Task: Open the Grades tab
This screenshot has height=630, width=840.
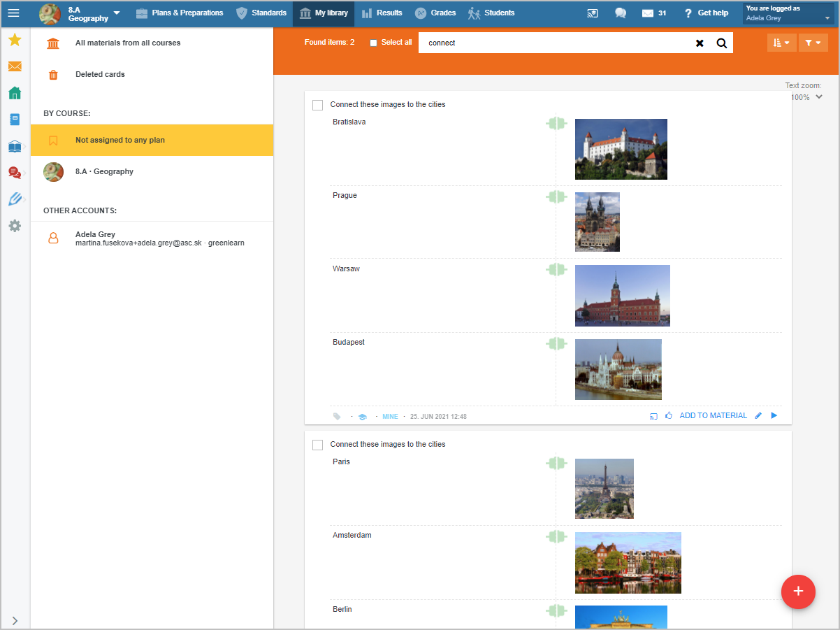Action: 435,13
